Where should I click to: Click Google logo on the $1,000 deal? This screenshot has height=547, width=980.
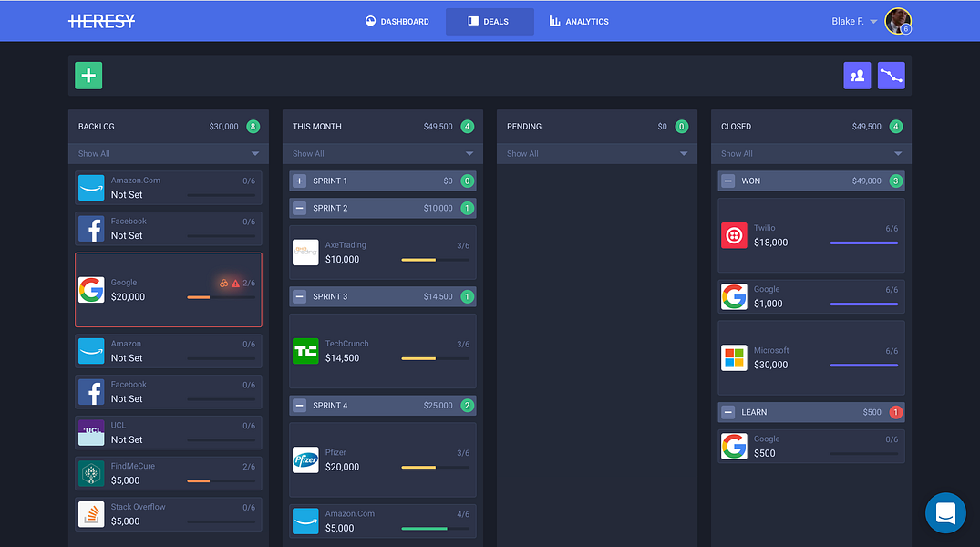click(x=734, y=297)
